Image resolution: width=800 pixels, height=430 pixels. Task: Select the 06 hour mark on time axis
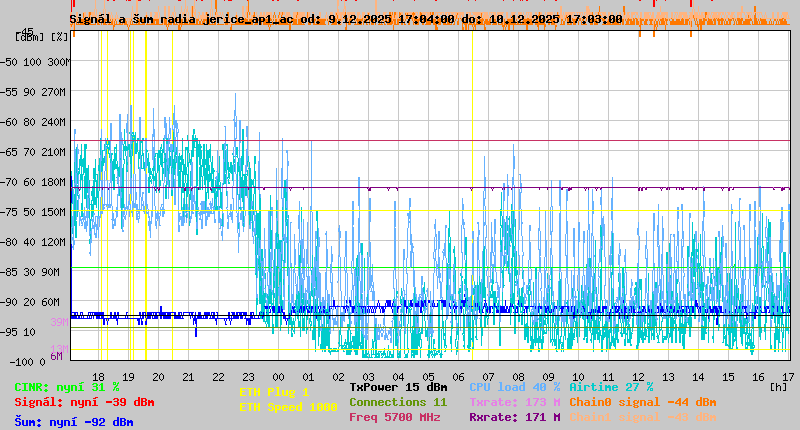tap(458, 376)
